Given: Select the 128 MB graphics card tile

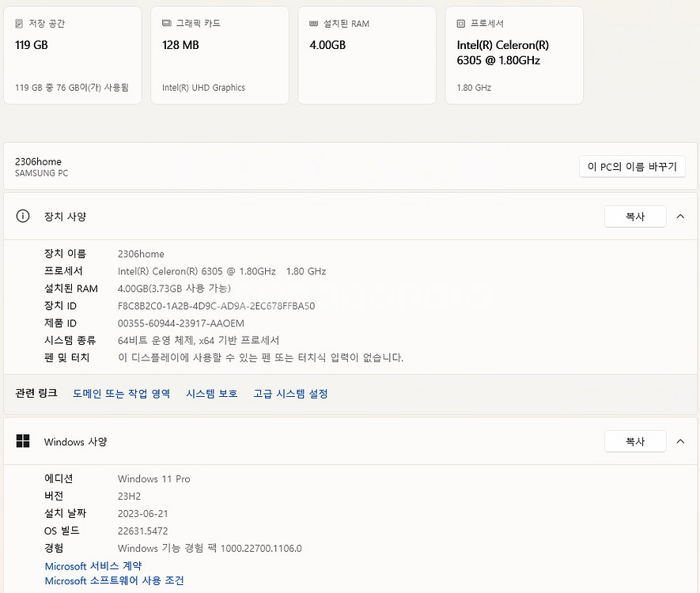Looking at the screenshot, I should [x=219, y=55].
